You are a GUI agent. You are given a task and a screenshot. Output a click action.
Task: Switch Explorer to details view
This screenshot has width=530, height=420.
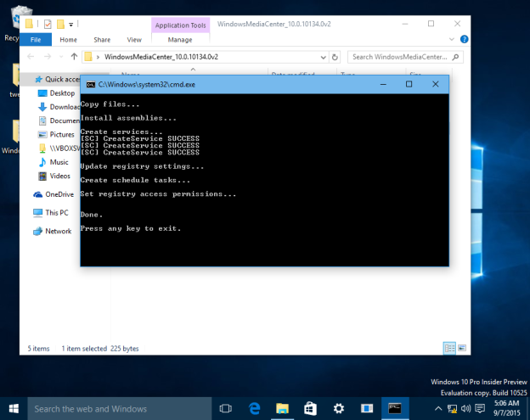pos(449,348)
